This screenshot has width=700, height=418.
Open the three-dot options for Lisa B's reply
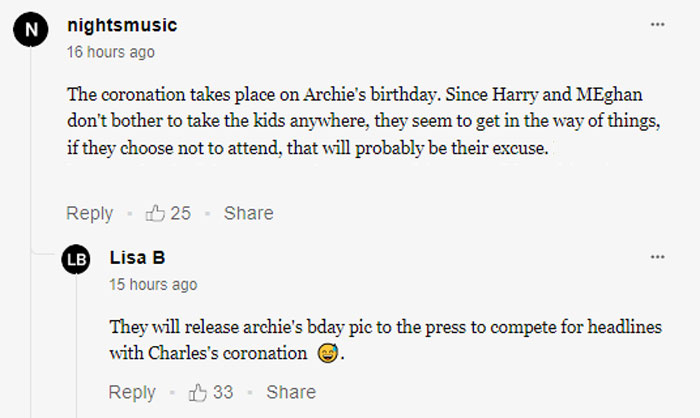tap(657, 257)
